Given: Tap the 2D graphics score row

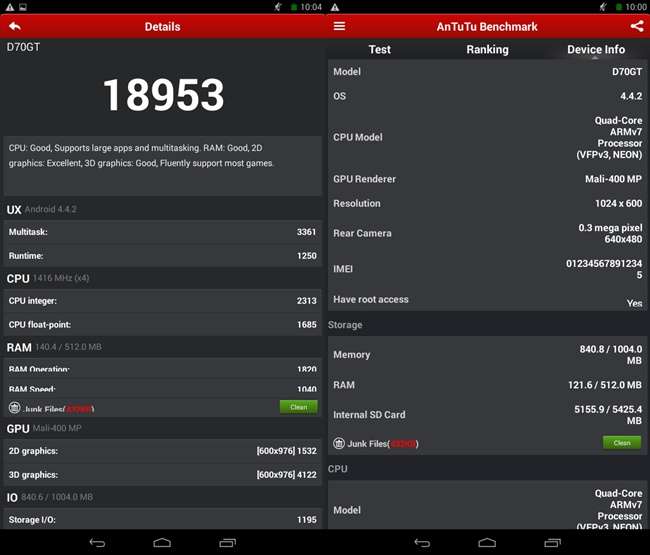Looking at the screenshot, I should (x=162, y=451).
